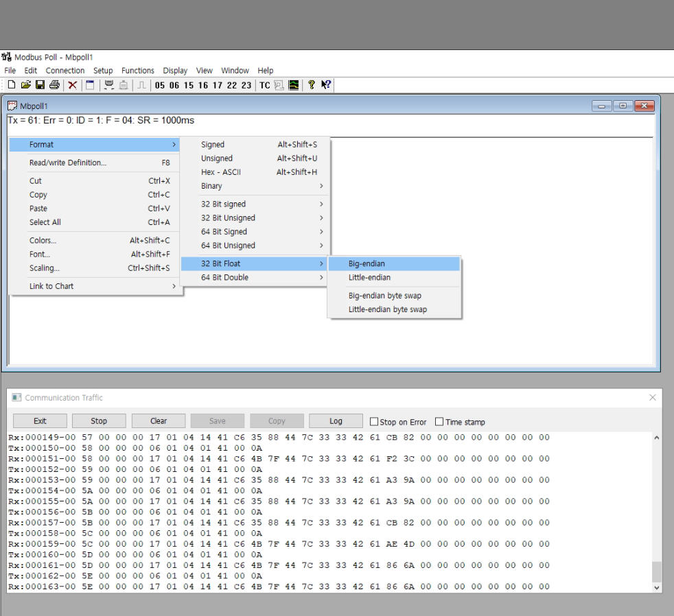Toggle Stop on Error checkbox
This screenshot has width=674, height=616.
coord(374,421)
